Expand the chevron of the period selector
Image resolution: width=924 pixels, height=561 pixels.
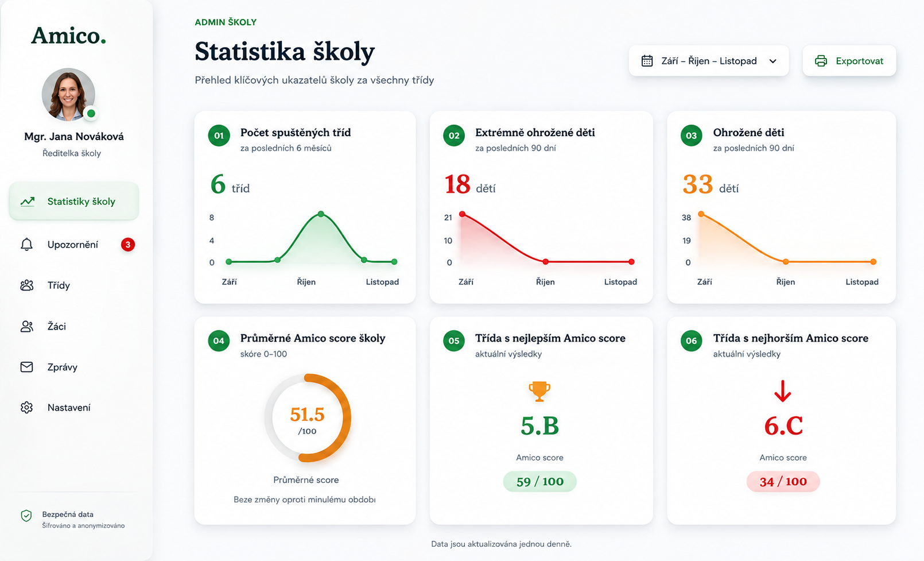click(773, 61)
